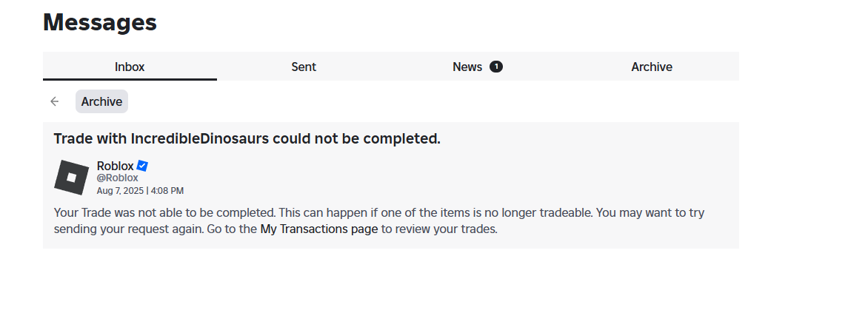This screenshot has width=868, height=330.
Task: Click the Aug 7, 2025 date
Action: pyautogui.click(x=120, y=190)
